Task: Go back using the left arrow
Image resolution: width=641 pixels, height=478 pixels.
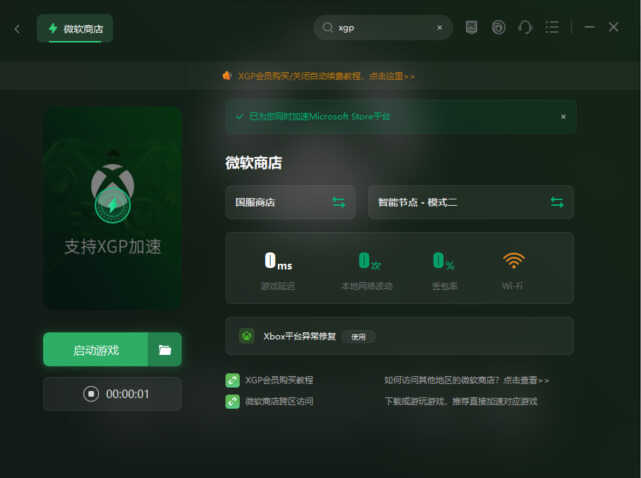Action: click(x=17, y=29)
